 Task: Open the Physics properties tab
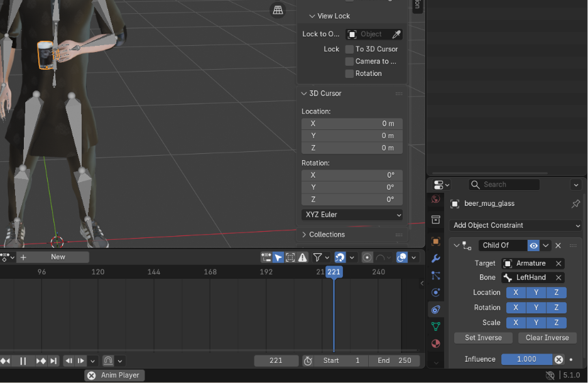[436, 293]
